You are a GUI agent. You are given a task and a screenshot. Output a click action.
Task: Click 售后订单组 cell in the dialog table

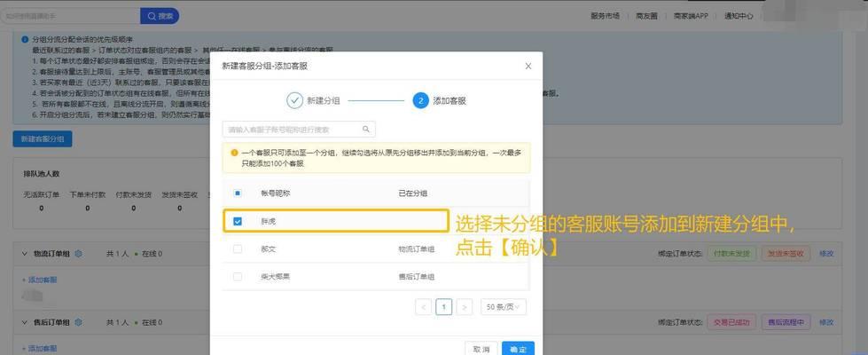point(417,276)
